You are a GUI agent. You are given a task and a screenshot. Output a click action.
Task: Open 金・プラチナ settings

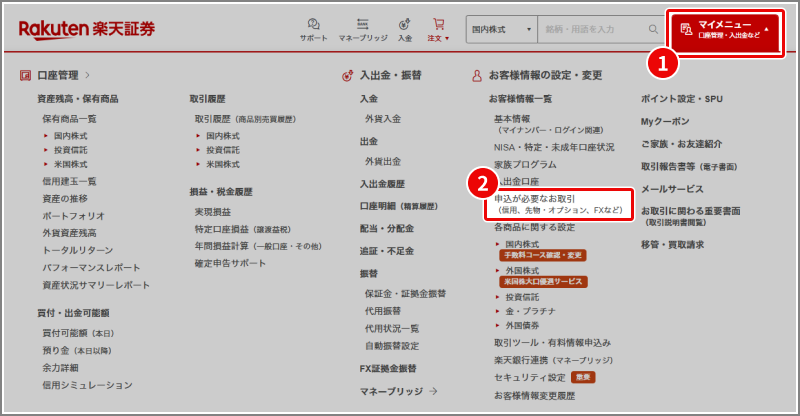click(531, 311)
